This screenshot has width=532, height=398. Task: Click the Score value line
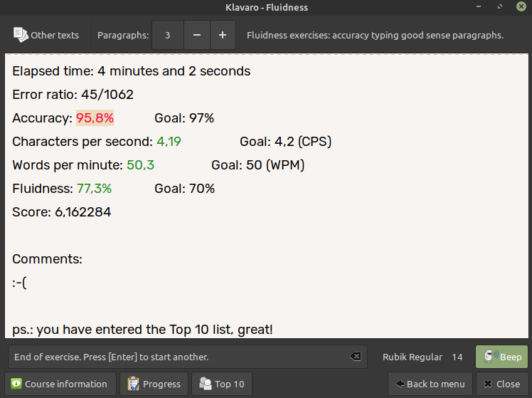(62, 212)
